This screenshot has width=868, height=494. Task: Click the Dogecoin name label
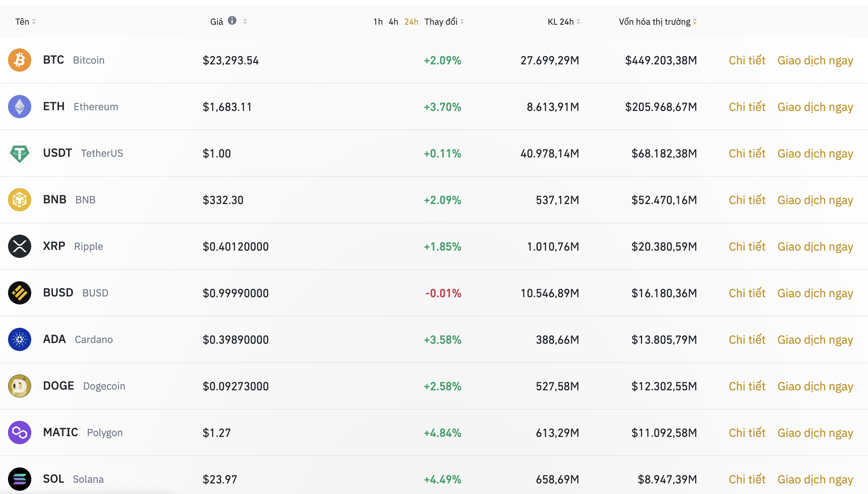click(104, 386)
